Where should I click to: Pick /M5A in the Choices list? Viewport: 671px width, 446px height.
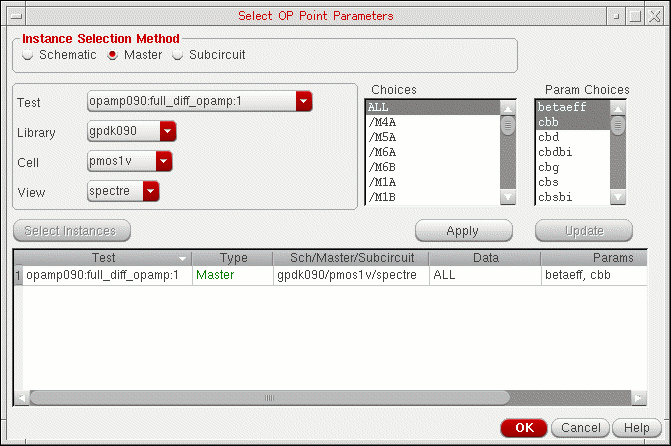tap(430, 137)
